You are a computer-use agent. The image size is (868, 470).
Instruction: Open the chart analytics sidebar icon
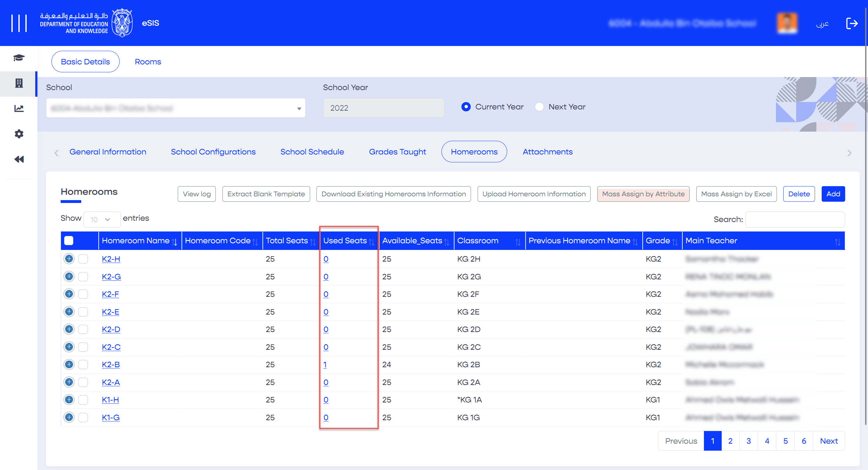(x=19, y=108)
